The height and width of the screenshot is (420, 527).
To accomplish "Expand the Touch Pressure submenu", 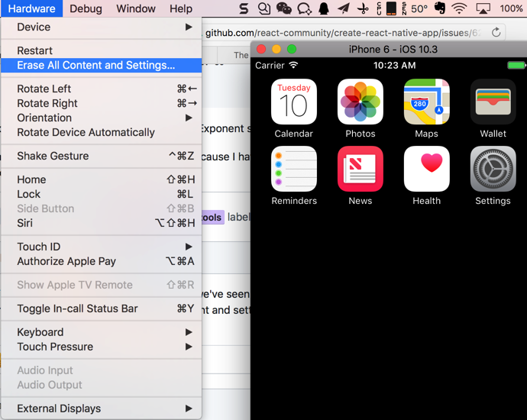I will click(x=101, y=347).
